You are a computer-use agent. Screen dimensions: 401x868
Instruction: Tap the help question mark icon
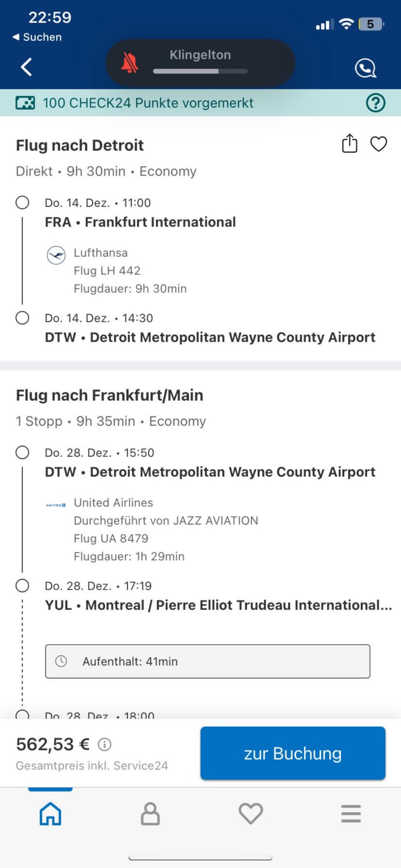(x=376, y=103)
